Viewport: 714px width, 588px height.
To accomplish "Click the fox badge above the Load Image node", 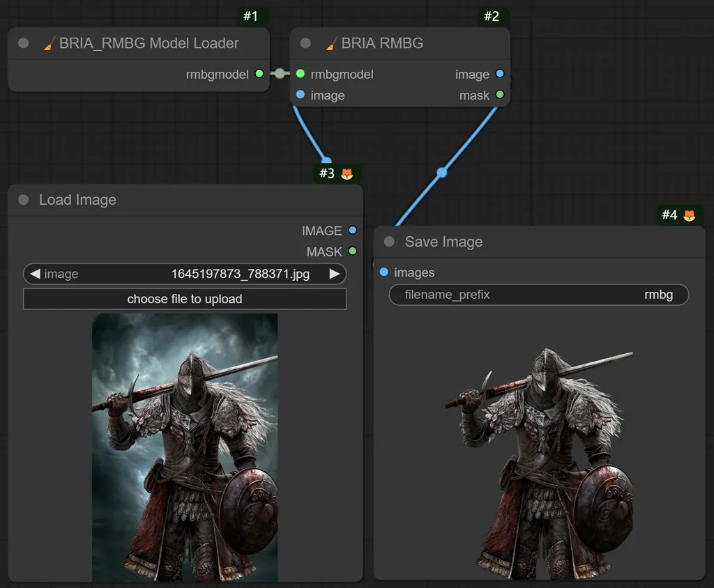I will 347,173.
